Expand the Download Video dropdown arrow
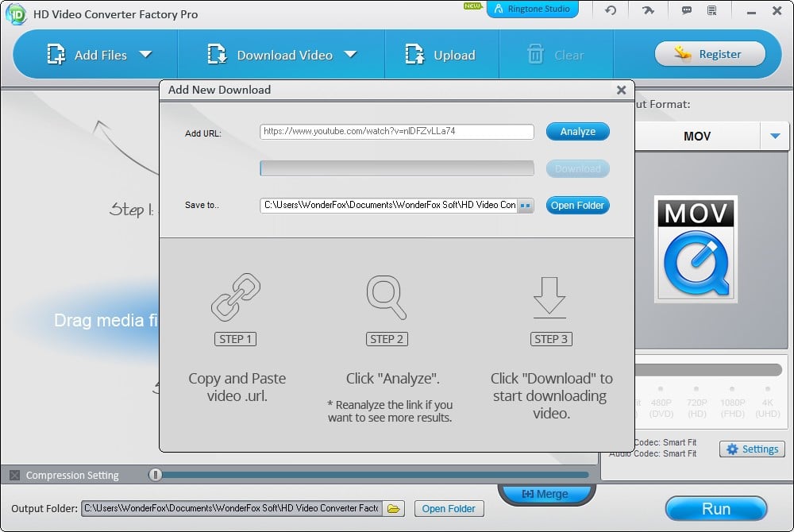 (350, 55)
